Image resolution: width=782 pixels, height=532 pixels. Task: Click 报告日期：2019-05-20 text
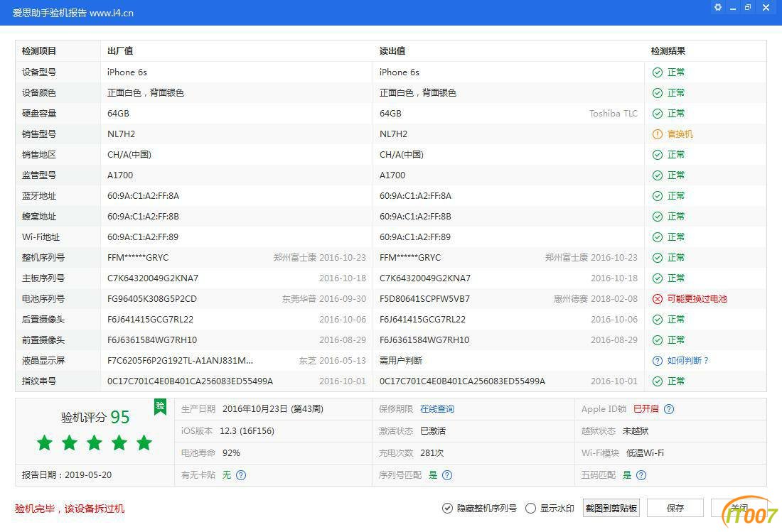67,475
